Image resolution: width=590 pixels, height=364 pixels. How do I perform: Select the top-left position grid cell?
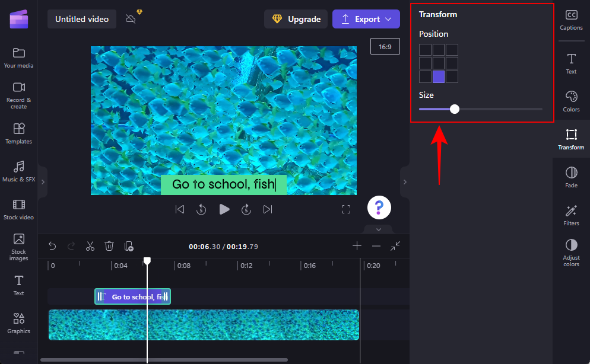pos(425,50)
